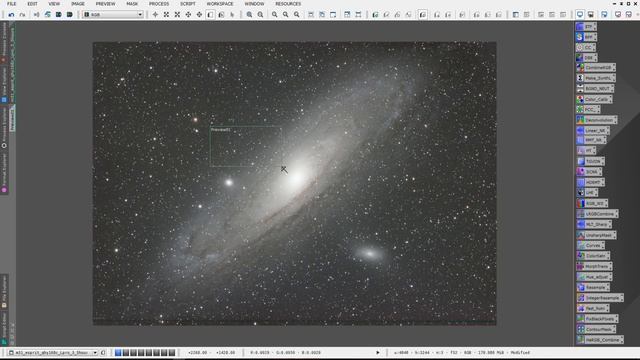
Task: Open the IMAGE menu
Action: [78, 4]
